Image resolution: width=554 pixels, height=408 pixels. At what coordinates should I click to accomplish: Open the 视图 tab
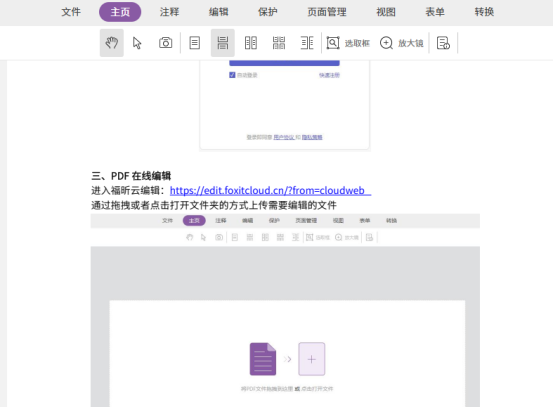pos(386,12)
